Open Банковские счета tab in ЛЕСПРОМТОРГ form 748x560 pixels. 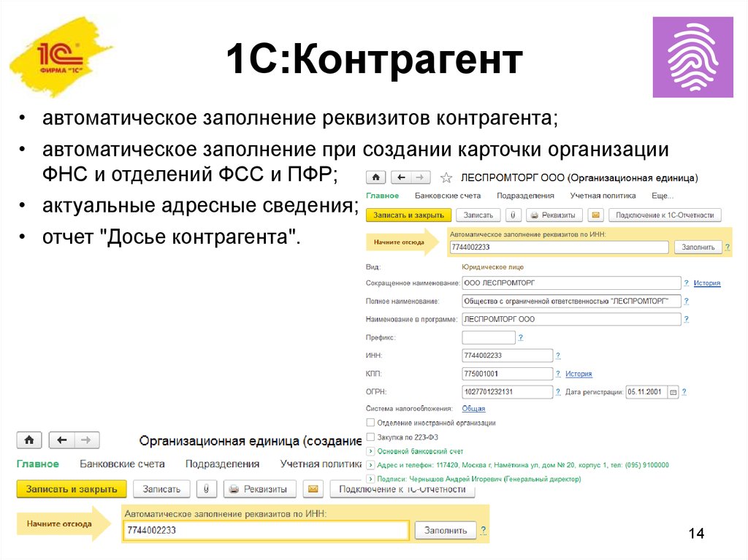(x=448, y=196)
